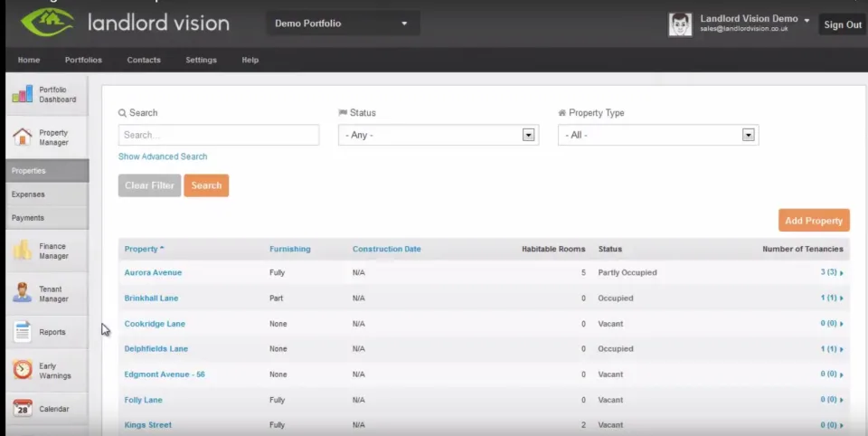The width and height of the screenshot is (868, 436).
Task: Click the Add Property button
Action: click(x=814, y=221)
